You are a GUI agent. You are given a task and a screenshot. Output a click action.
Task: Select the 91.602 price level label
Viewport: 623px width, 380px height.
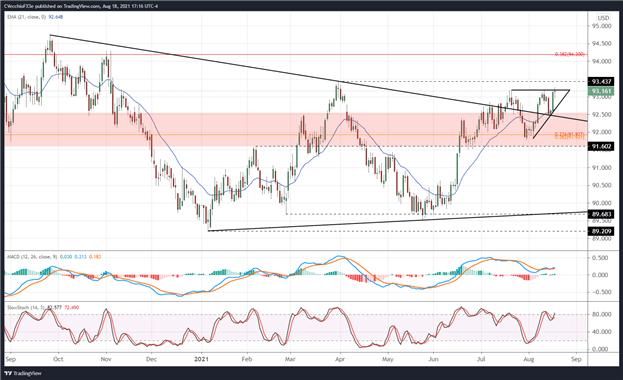tap(601, 146)
